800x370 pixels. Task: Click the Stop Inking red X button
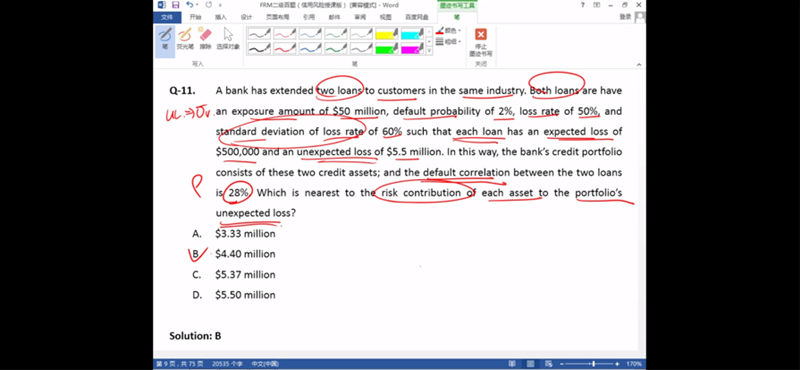coord(481,42)
